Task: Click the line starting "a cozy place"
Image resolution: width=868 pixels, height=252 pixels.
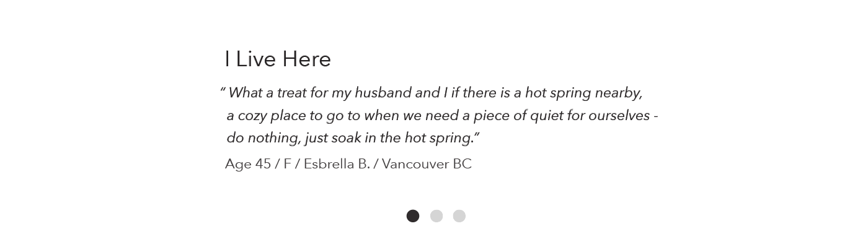Action: (x=442, y=116)
